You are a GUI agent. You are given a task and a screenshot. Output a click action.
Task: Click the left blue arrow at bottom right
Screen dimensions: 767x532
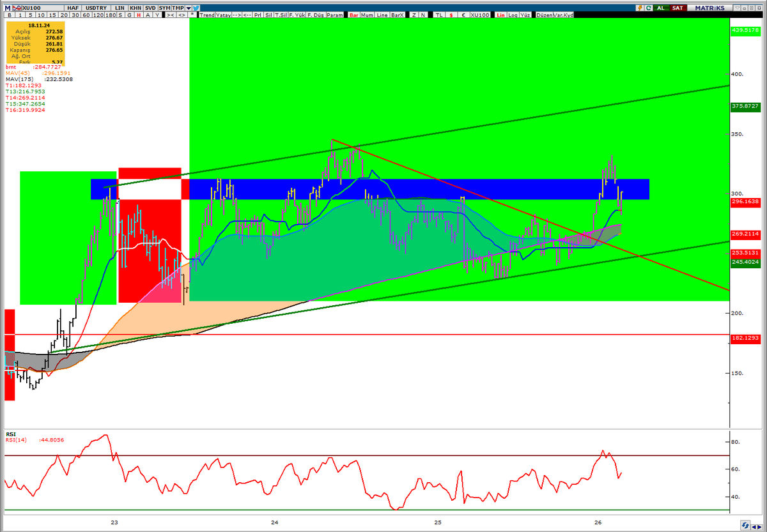(x=754, y=527)
